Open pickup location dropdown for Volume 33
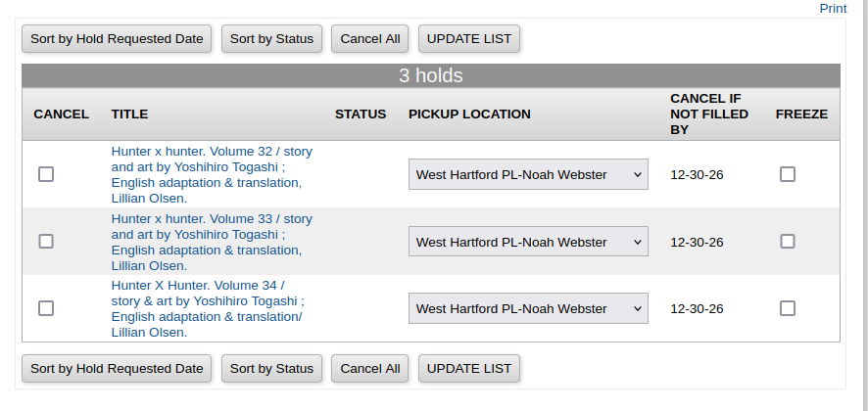The image size is (868, 411). pos(528,242)
